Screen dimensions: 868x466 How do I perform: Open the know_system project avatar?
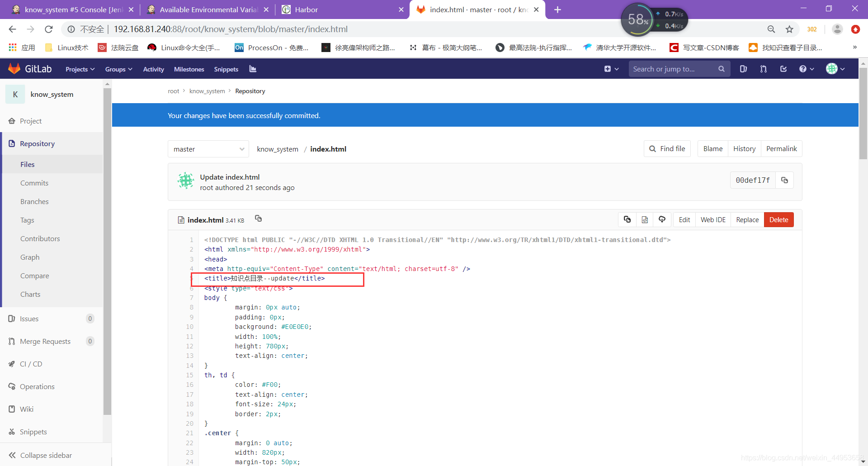click(x=15, y=94)
